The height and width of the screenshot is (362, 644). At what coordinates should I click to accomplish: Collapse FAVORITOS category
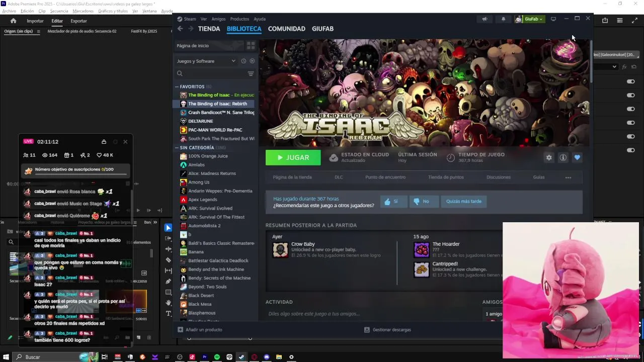point(177,86)
